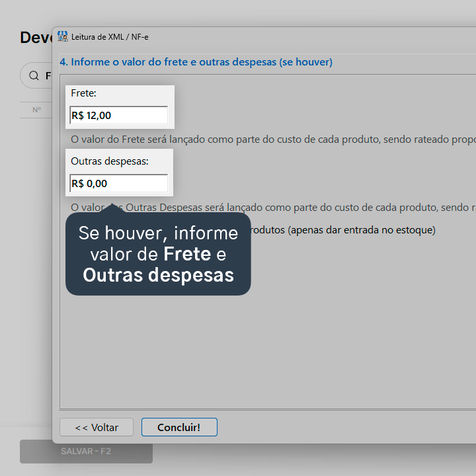Click SALVAR - F2 in background window

point(86,451)
